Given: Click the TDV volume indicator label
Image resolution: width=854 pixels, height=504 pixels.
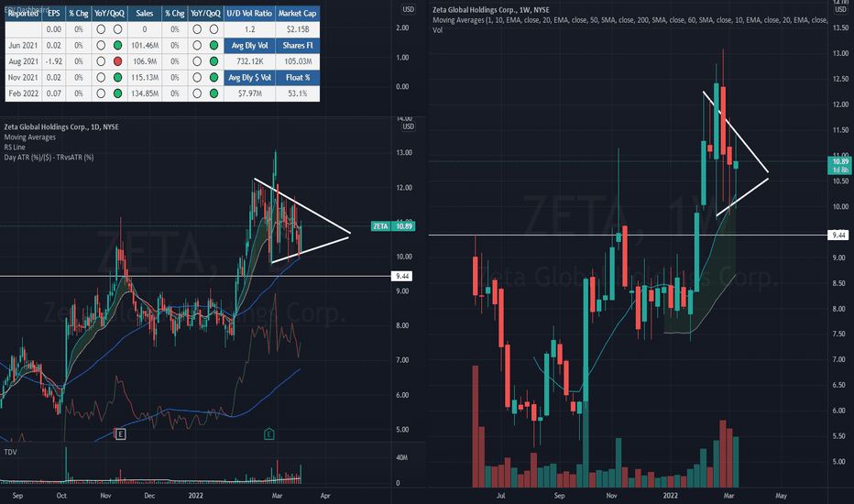Looking at the screenshot, I should pos(10,453).
